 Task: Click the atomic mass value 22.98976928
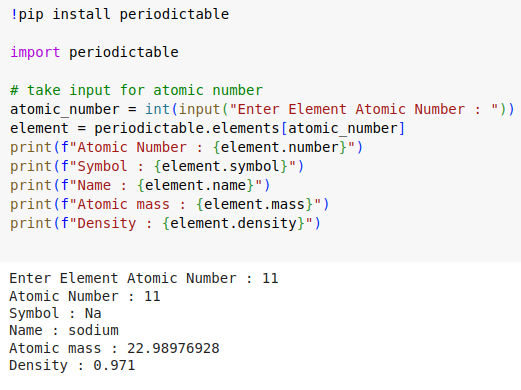click(173, 348)
